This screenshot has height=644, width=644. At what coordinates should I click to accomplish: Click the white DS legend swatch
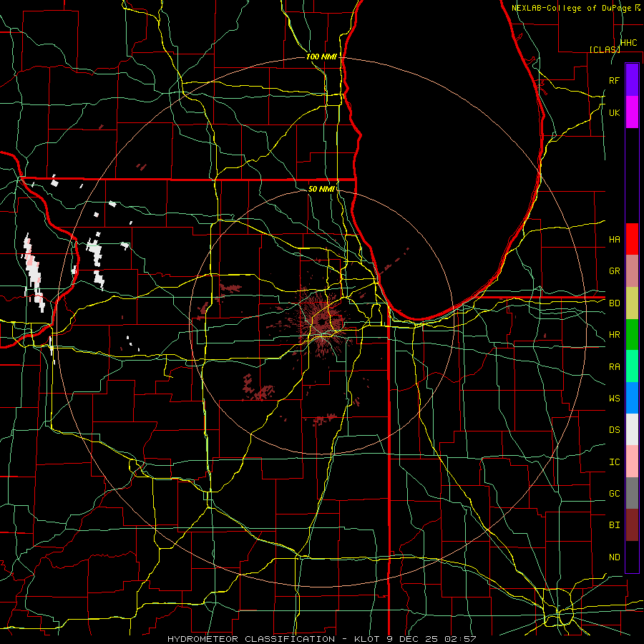632,429
